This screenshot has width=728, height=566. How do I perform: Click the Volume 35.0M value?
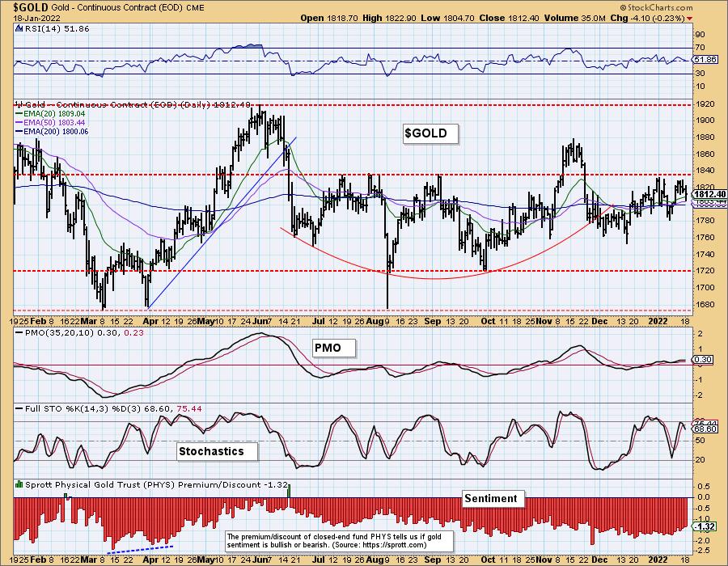click(x=575, y=18)
